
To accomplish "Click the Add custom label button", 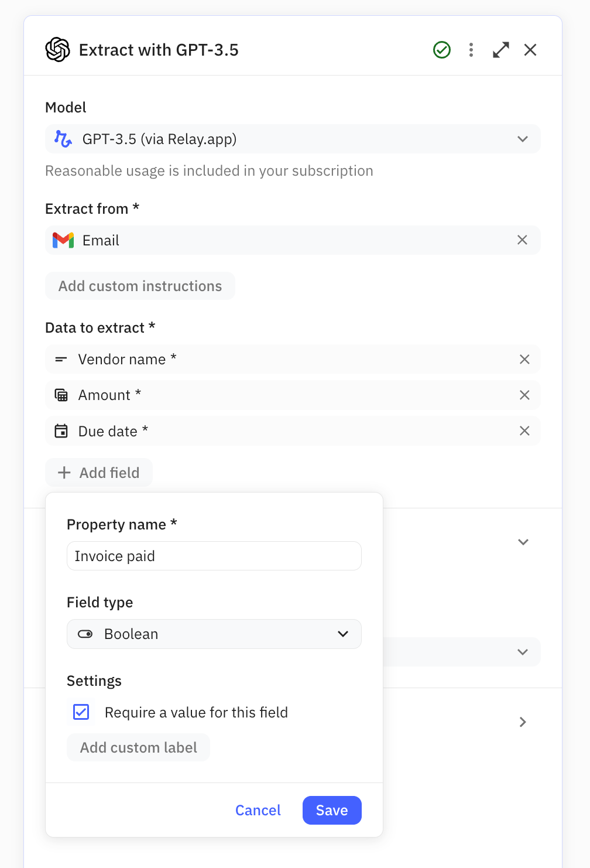I will 139,748.
